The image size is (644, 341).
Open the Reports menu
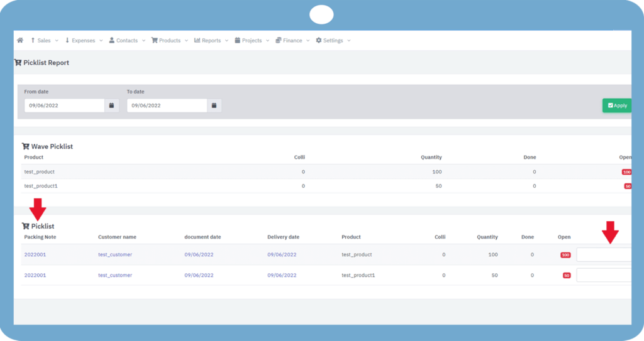pyautogui.click(x=211, y=40)
